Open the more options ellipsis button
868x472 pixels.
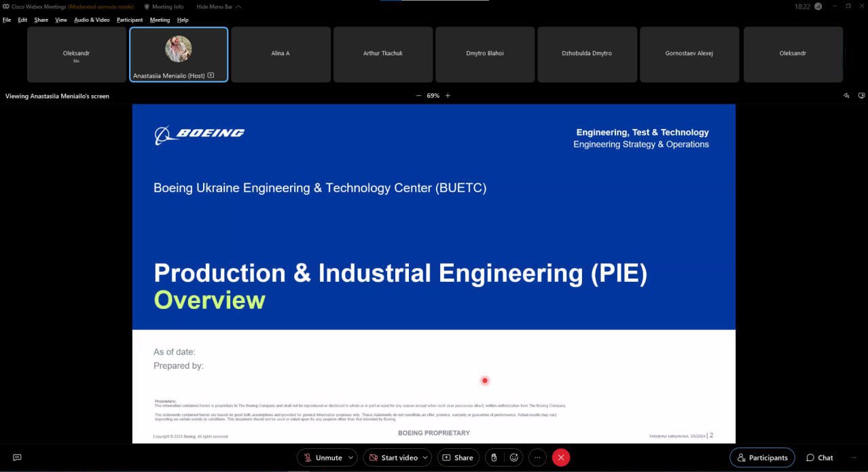coord(537,458)
